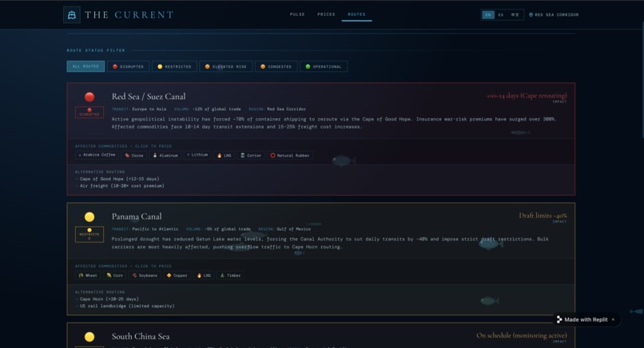The image size is (644, 348).
Task: Open the Prices tab
Action: click(326, 14)
